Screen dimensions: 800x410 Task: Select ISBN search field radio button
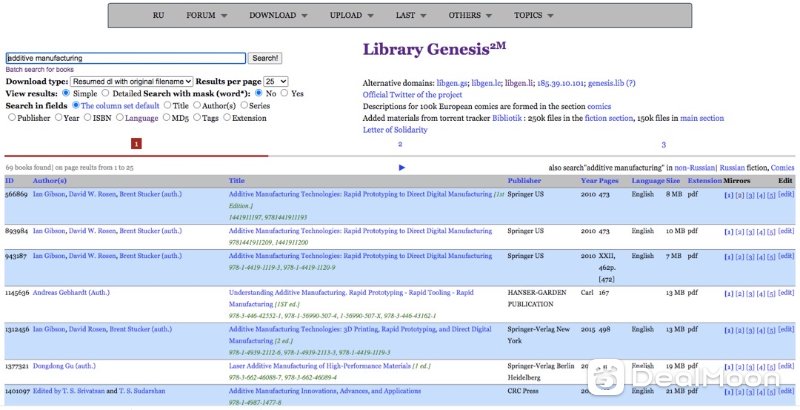87,118
